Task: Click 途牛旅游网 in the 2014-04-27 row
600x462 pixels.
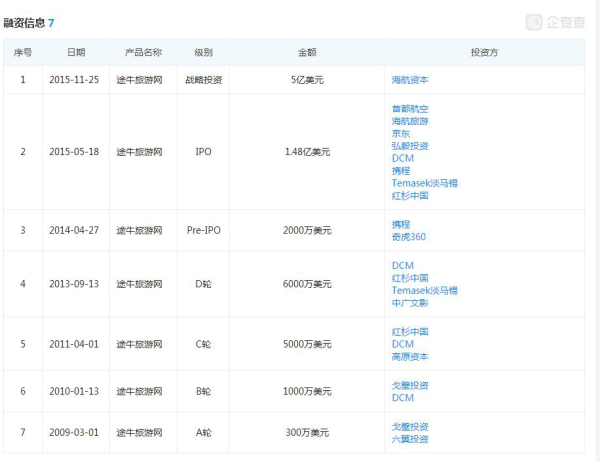Action: coord(139,230)
